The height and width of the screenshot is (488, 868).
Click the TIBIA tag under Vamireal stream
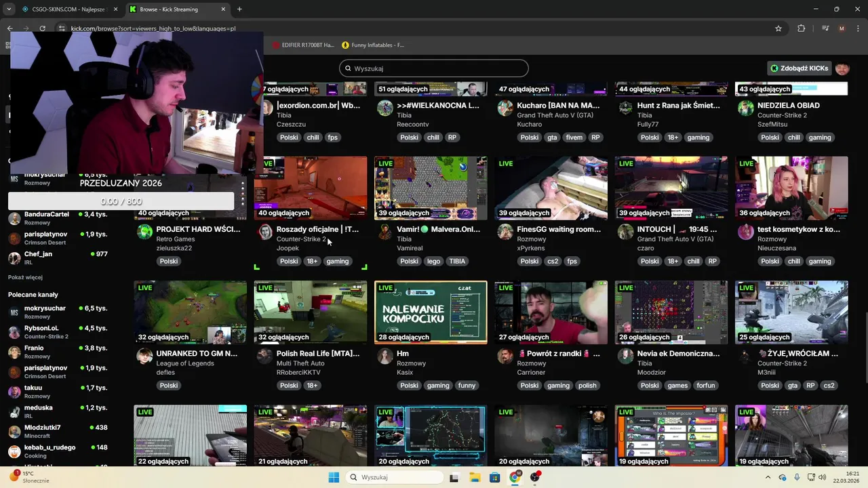(457, 261)
